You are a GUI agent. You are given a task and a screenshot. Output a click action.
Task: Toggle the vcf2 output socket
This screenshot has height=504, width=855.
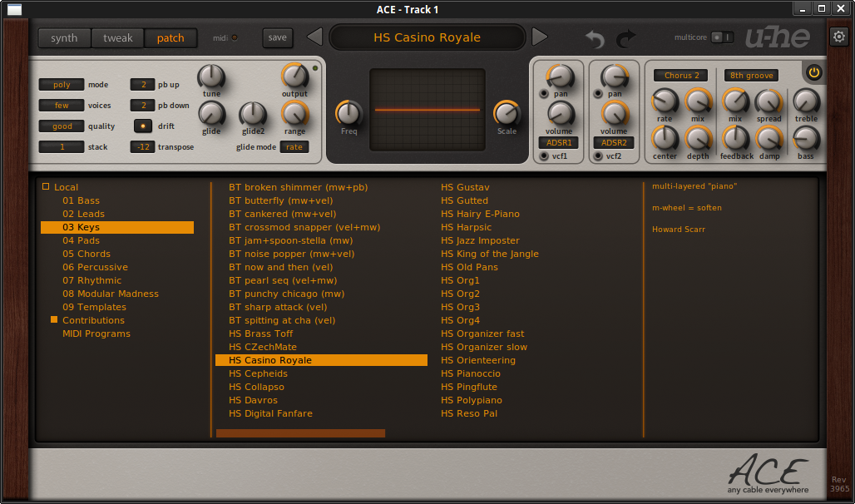tap(598, 156)
